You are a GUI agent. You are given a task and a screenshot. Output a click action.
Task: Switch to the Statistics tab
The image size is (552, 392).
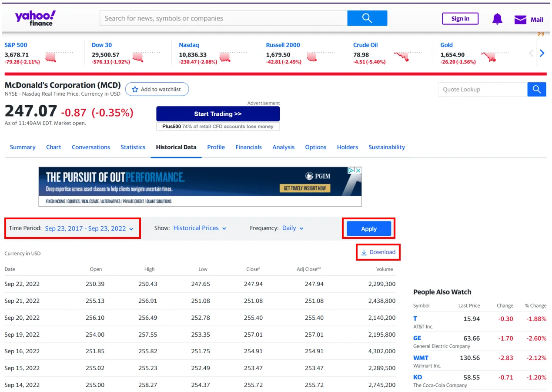click(133, 147)
